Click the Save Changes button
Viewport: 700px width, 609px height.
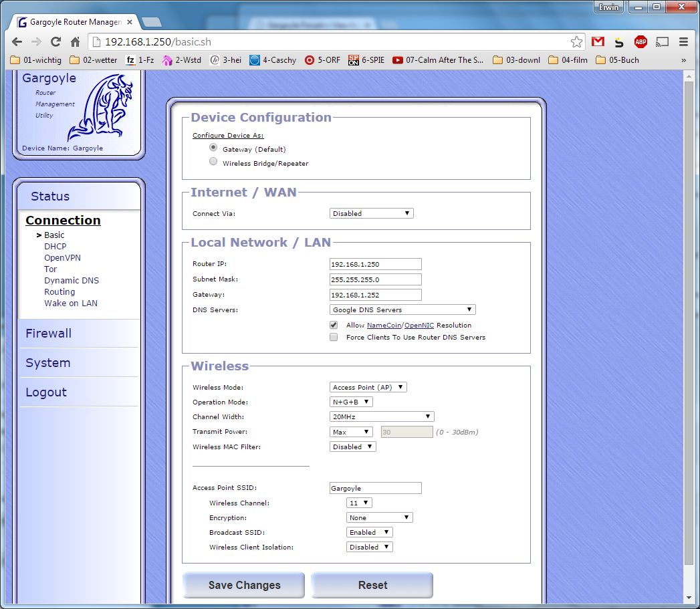pyautogui.click(x=244, y=585)
